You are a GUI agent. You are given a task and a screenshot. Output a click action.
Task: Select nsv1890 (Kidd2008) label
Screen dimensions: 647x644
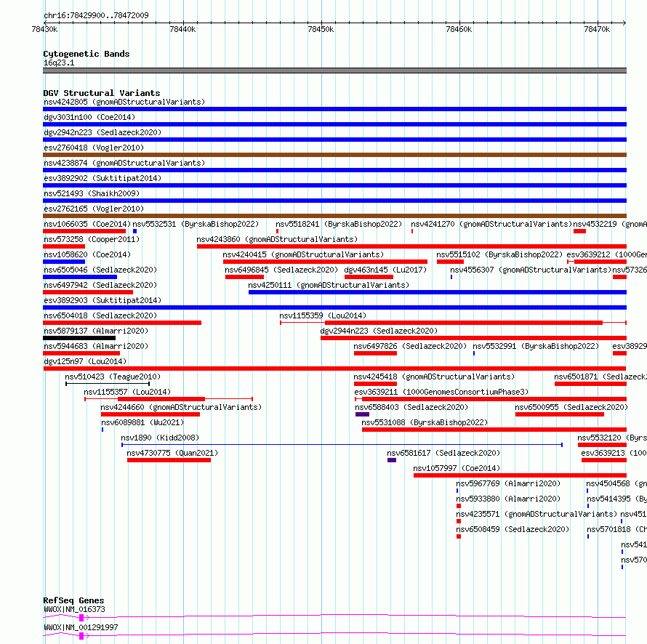point(160,438)
